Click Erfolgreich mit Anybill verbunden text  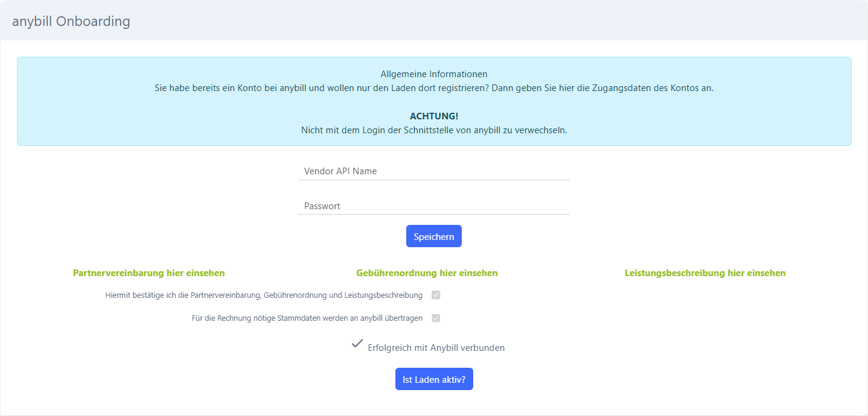436,348
